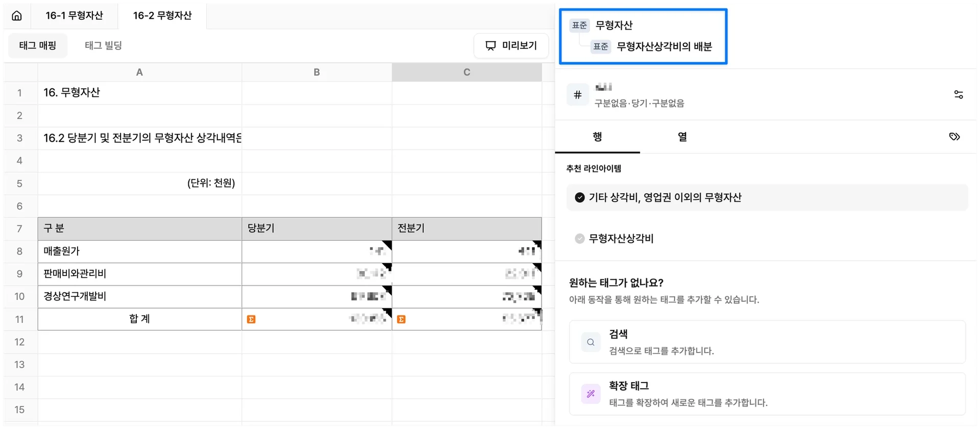
Task: Click the hash number type icon
Action: (578, 95)
